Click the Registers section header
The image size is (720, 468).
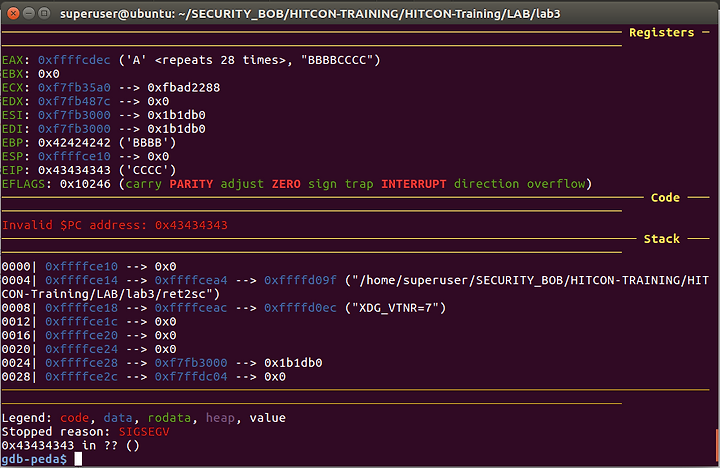[x=661, y=33]
